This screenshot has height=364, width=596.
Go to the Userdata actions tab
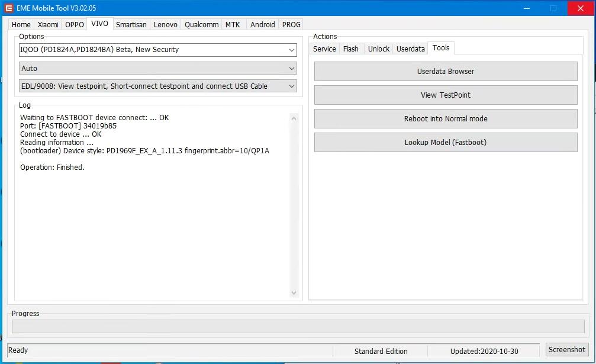(x=411, y=49)
